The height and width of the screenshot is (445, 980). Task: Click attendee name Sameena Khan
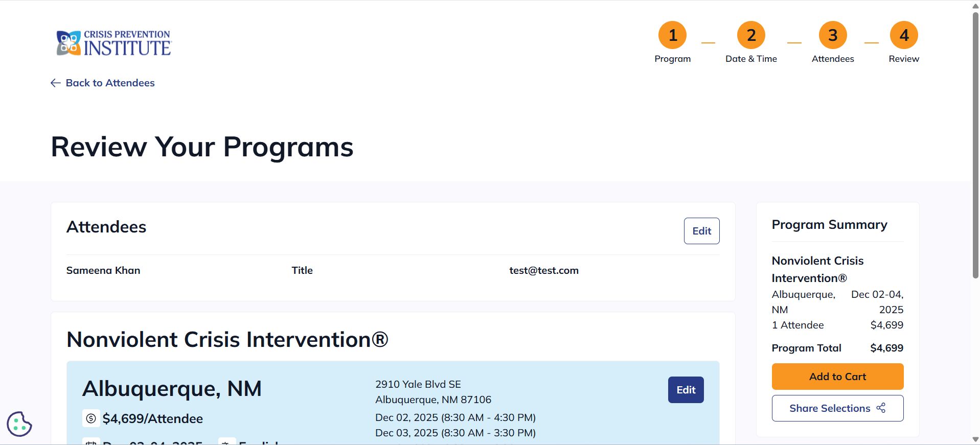coord(103,270)
